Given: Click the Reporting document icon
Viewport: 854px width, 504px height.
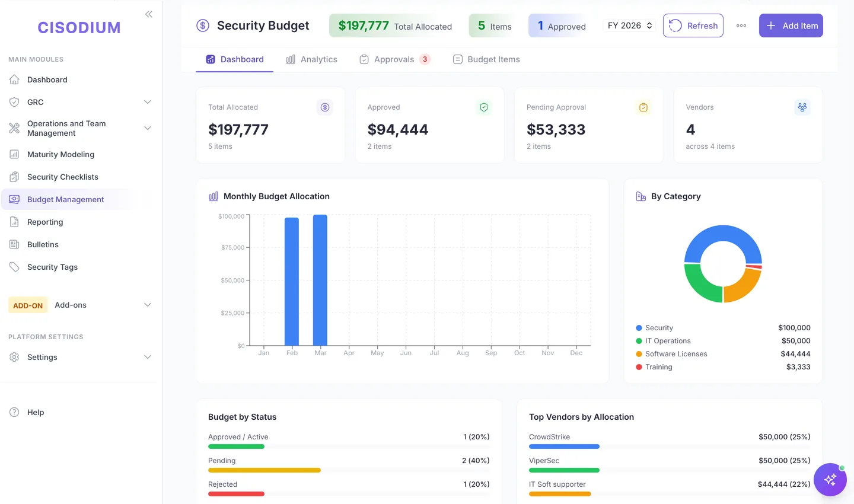Looking at the screenshot, I should tap(14, 222).
